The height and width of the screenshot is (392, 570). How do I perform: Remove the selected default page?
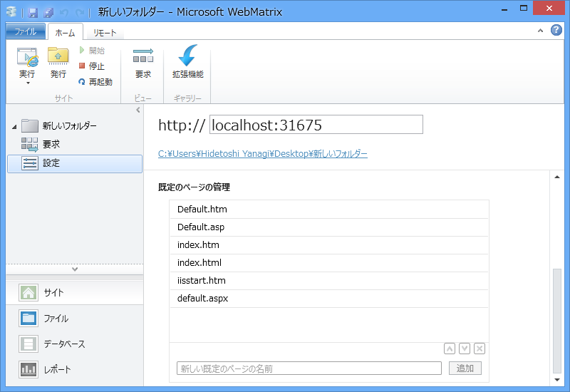tap(480, 349)
